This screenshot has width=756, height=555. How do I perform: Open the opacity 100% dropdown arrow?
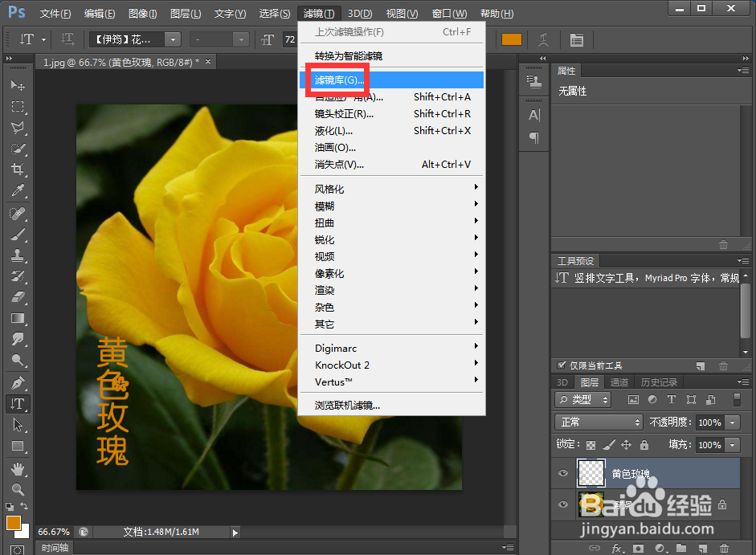733,422
